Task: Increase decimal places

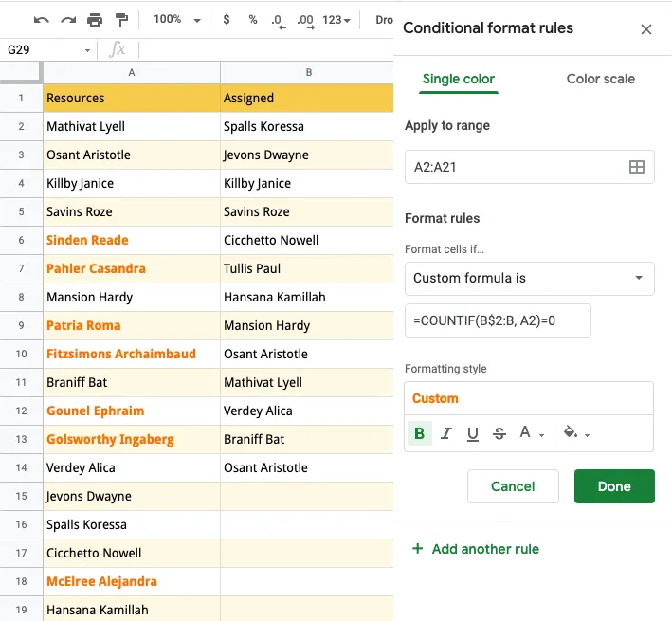Action: pyautogui.click(x=305, y=20)
